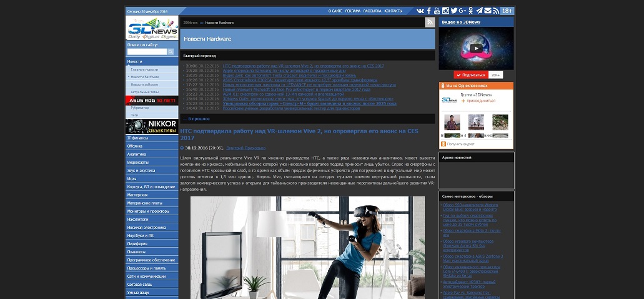Open the YouTube channel icon
This screenshot has width=644, height=299.
[x=437, y=11]
